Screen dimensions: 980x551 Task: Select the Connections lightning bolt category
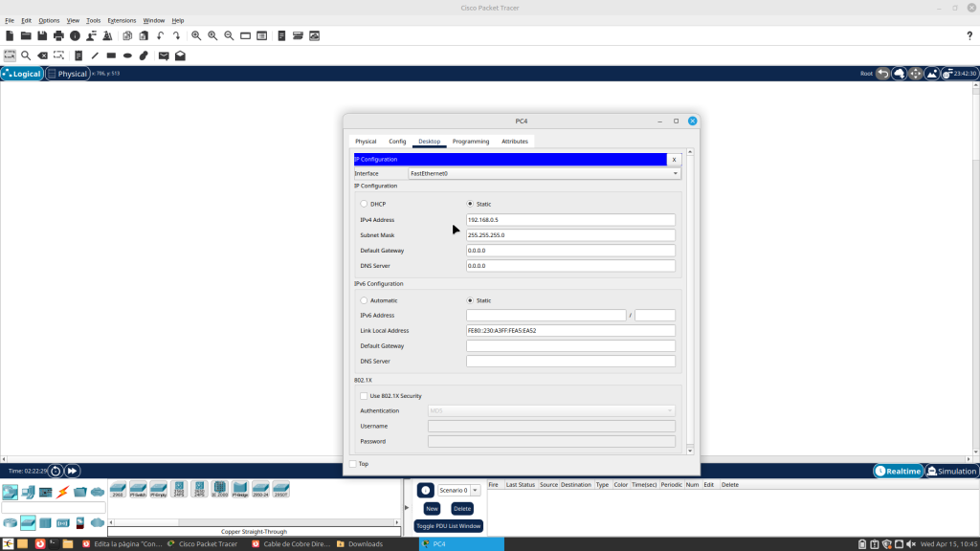(63, 492)
